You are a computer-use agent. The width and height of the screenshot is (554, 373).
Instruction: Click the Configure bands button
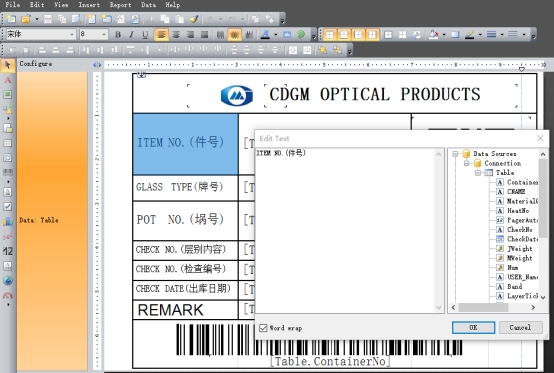point(36,64)
